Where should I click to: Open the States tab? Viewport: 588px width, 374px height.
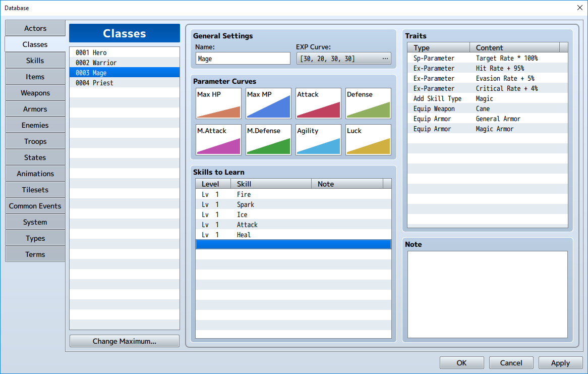tap(35, 157)
